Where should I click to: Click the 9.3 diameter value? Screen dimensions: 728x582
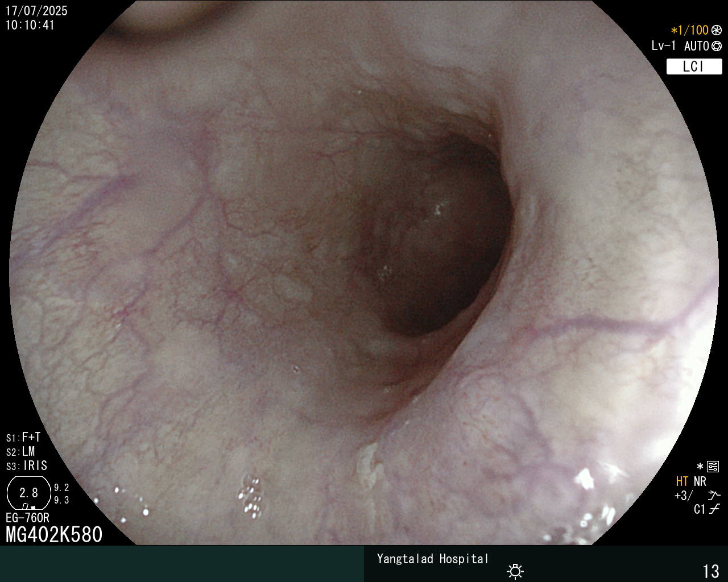pos(61,500)
